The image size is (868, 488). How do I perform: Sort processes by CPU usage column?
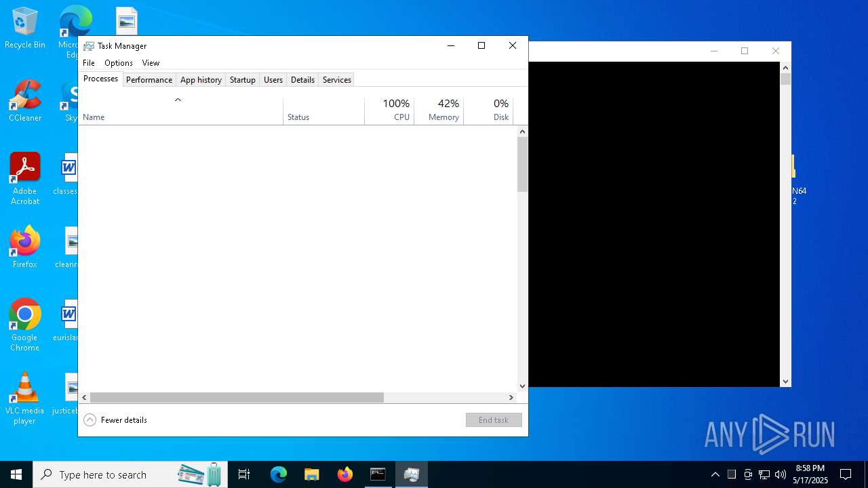389,111
